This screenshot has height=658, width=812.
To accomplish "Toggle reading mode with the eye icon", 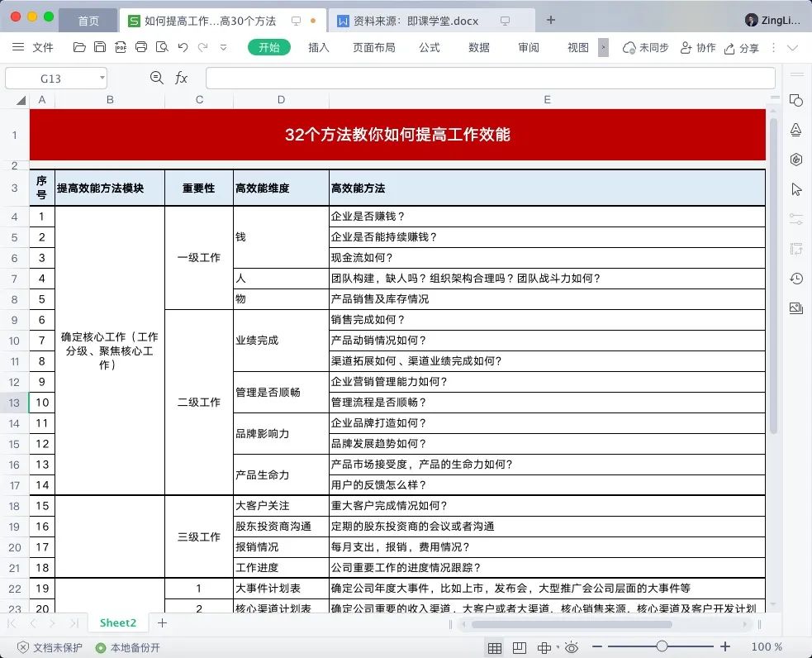I will pyautogui.click(x=572, y=647).
